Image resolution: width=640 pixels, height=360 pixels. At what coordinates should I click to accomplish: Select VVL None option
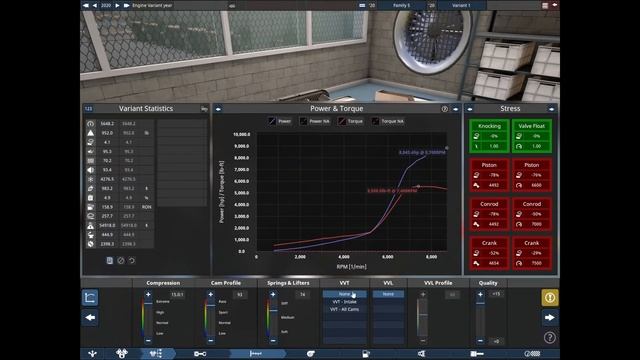pos(388,294)
